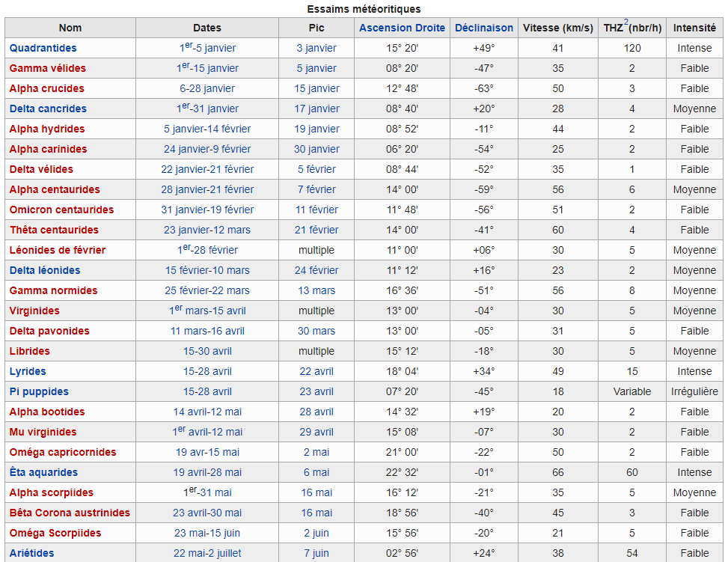The width and height of the screenshot is (728, 562).
Task: Open the Lyrides meteor shower link
Action: point(28,372)
